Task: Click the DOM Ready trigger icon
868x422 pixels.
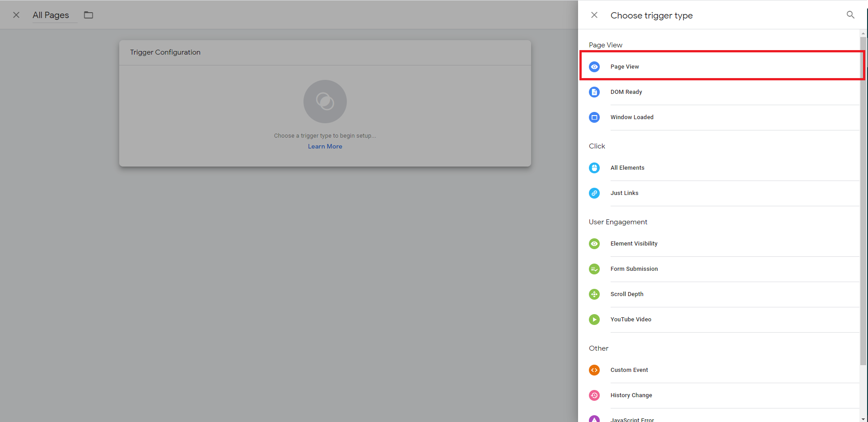Action: tap(594, 92)
